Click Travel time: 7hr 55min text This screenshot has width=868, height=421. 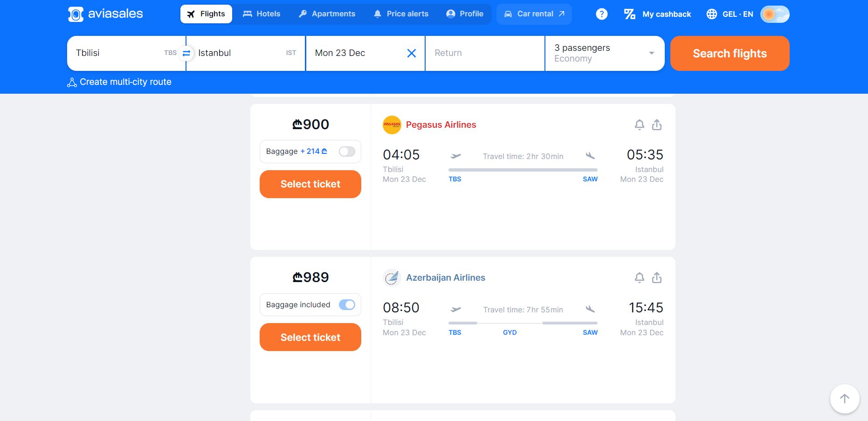tap(523, 310)
